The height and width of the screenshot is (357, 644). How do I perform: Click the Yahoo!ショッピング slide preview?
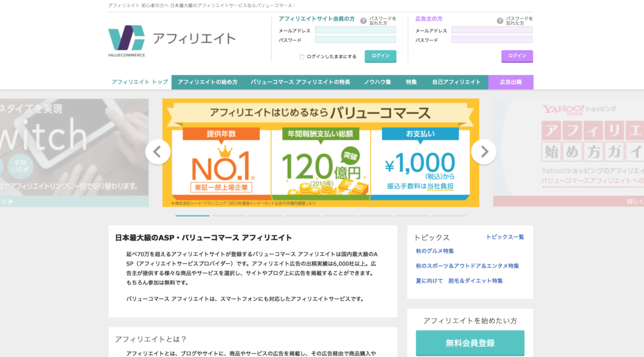pos(568,153)
